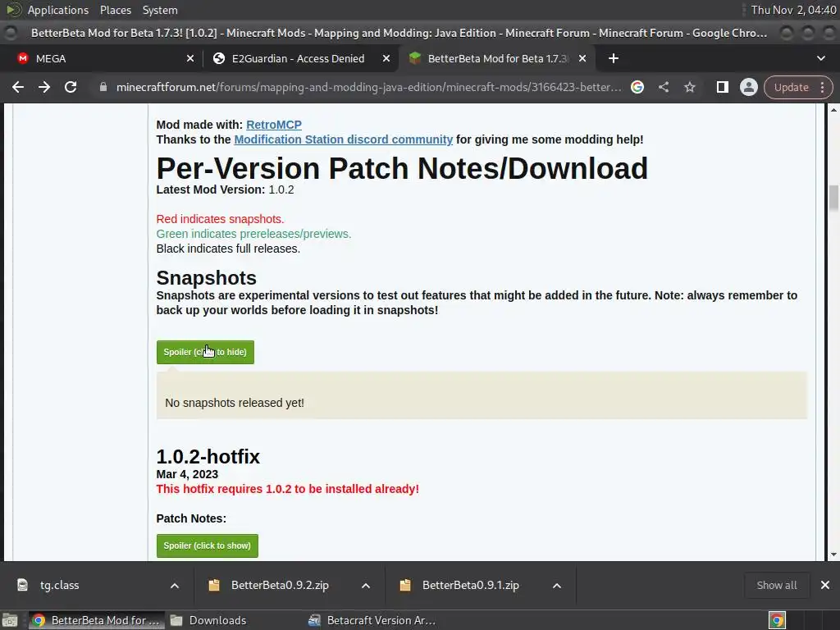840x630 pixels.
Task: Open Google icon in address bar
Action: click(x=637, y=87)
